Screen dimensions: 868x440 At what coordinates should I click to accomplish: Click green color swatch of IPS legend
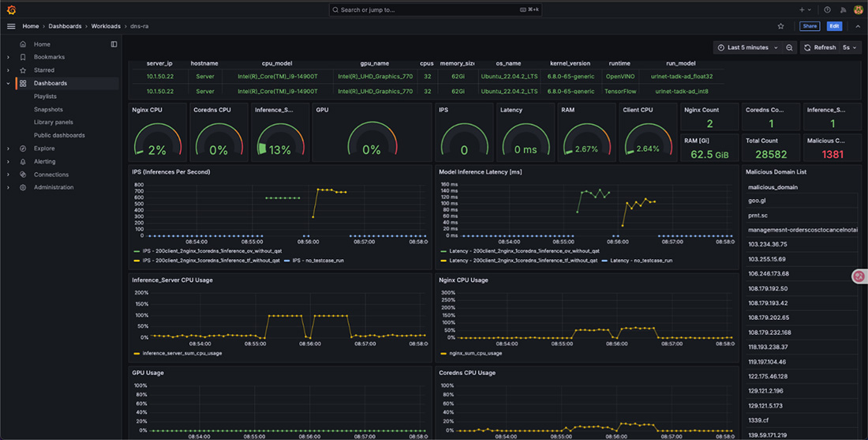pyautogui.click(x=136, y=250)
